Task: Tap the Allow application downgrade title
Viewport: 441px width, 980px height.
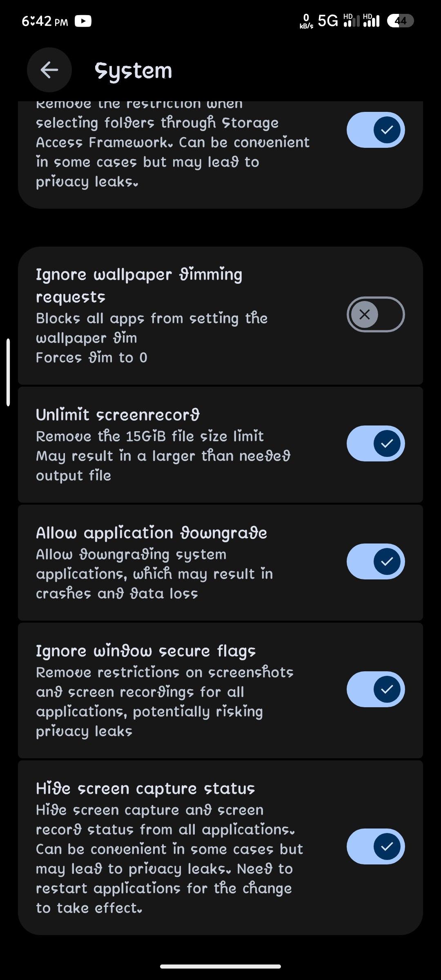Action: pos(151,532)
